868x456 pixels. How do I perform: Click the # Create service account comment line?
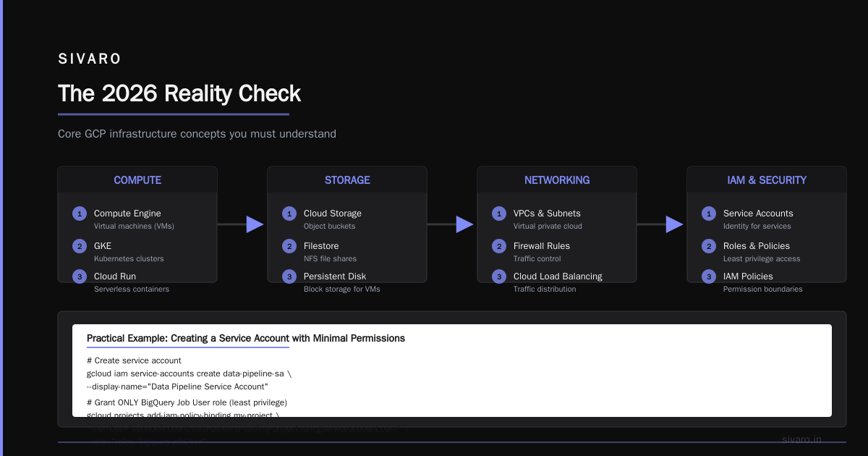pyautogui.click(x=134, y=360)
